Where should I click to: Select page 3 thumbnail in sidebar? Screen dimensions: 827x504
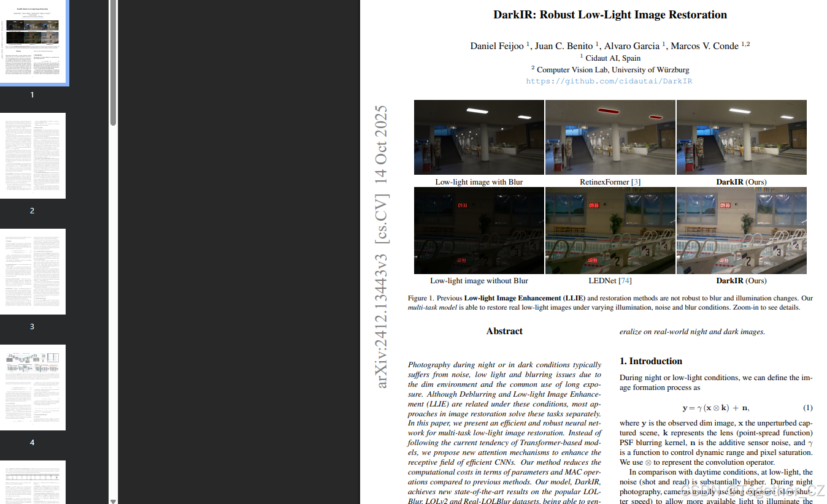33,272
